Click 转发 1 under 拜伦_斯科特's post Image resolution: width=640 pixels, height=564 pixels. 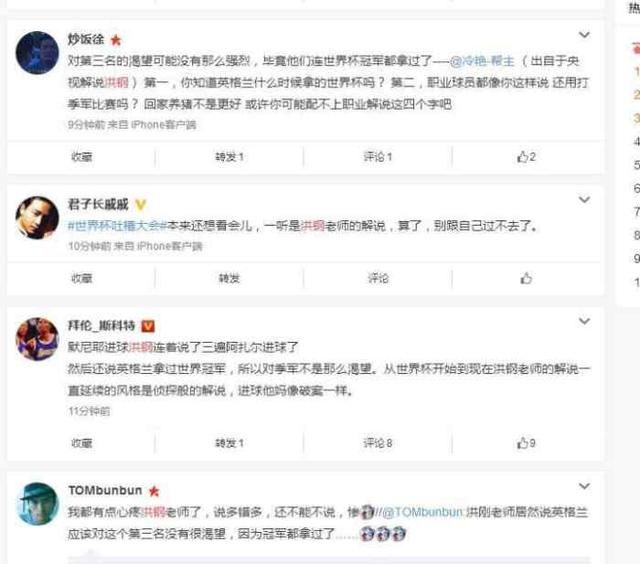[x=229, y=443]
